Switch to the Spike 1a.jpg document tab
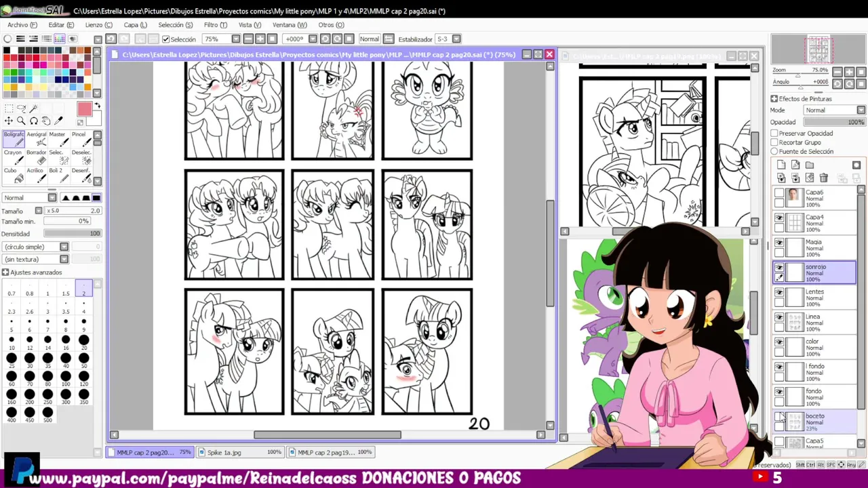 pyautogui.click(x=240, y=452)
